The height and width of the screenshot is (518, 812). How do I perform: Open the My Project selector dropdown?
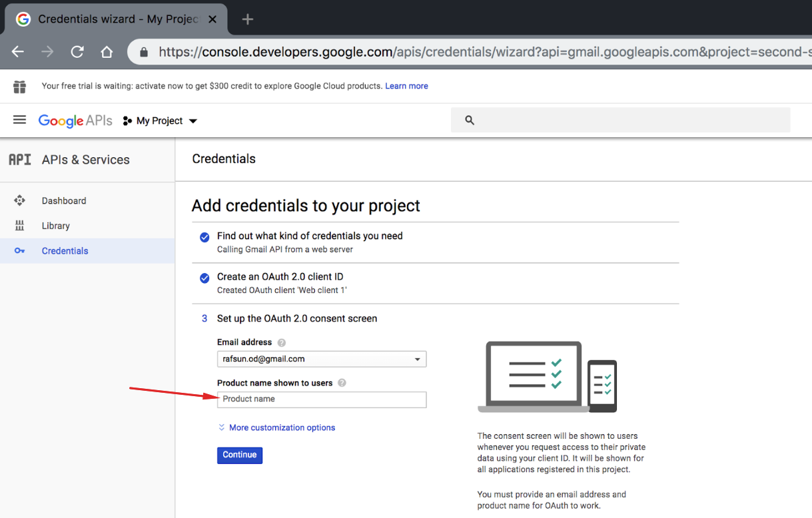point(161,121)
